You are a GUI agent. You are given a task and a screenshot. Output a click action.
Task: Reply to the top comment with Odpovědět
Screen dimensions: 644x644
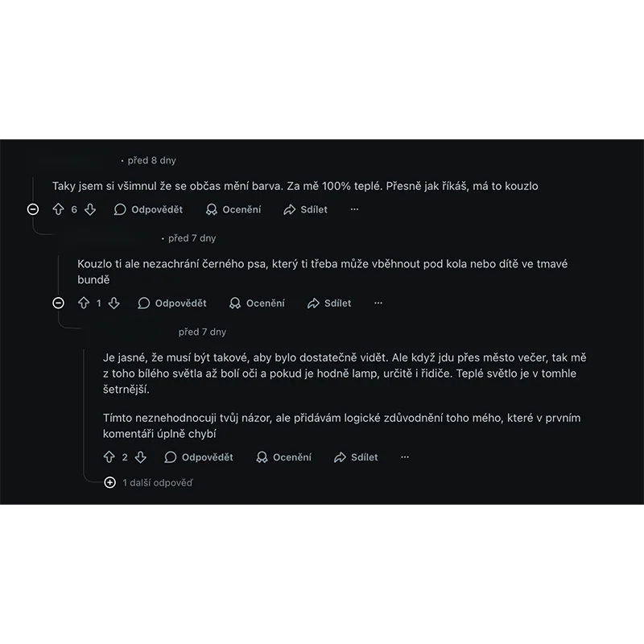[149, 209]
